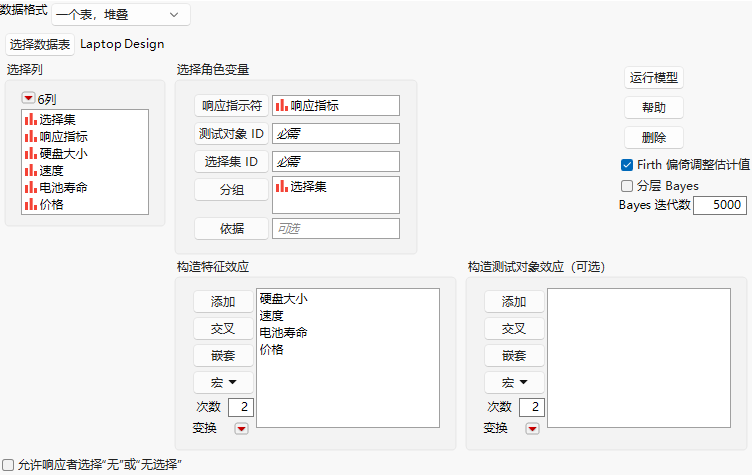This screenshot has width=752, height=475.
Task: Click the nominal icon beside 价格 column
Action: point(31,204)
